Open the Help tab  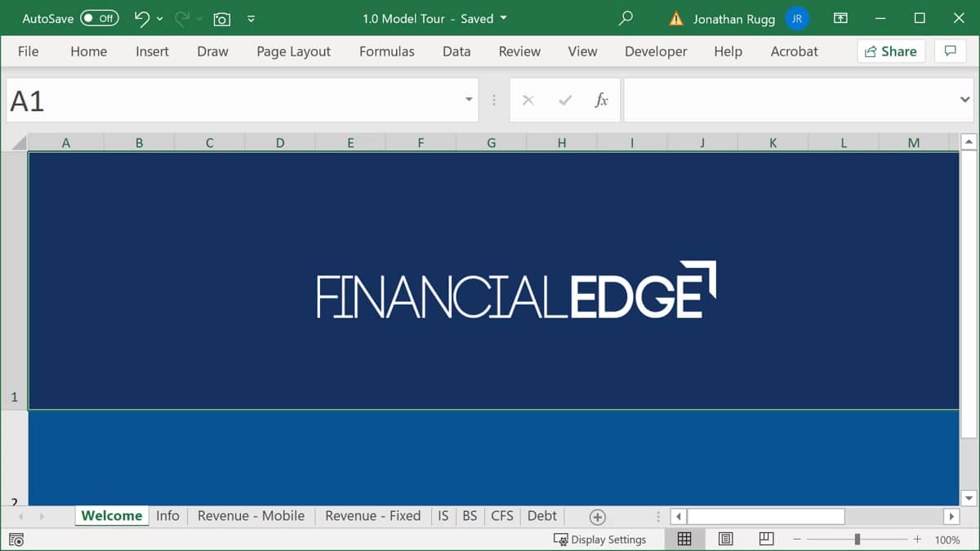click(x=728, y=51)
